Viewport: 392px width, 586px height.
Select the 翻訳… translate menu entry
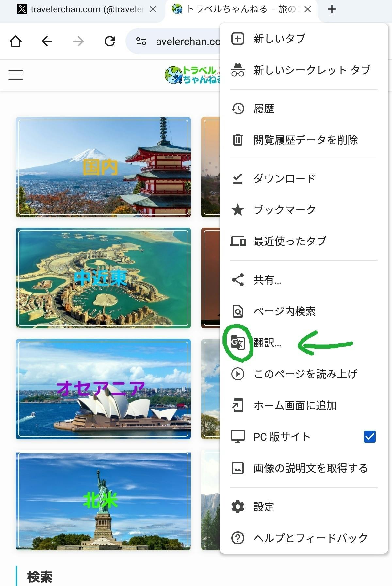(x=304, y=343)
